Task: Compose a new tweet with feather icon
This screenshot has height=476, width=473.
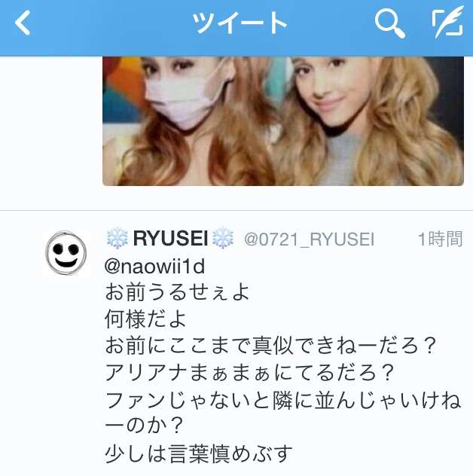Action: tap(448, 22)
